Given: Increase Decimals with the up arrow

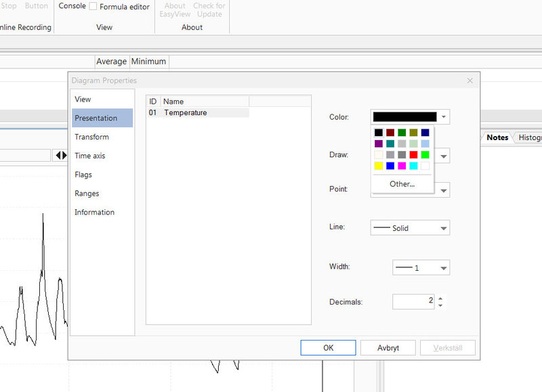Looking at the screenshot, I should tap(440, 299).
